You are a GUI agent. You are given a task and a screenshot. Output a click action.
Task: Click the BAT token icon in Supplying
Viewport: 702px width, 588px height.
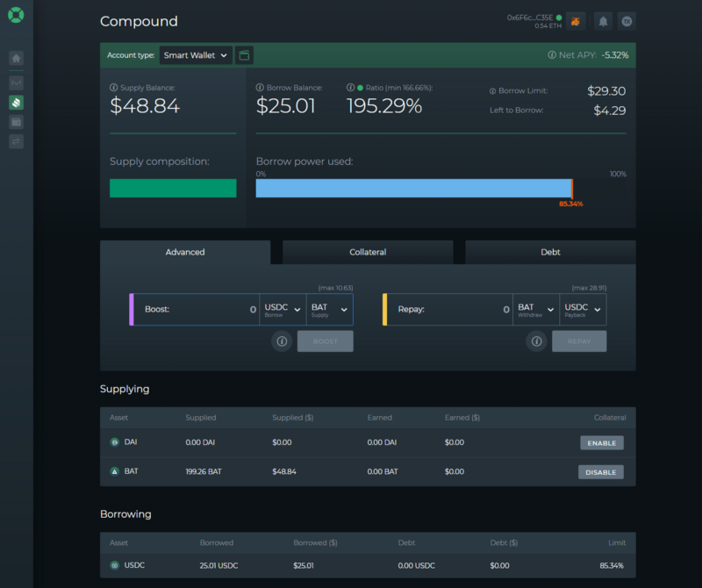click(115, 471)
